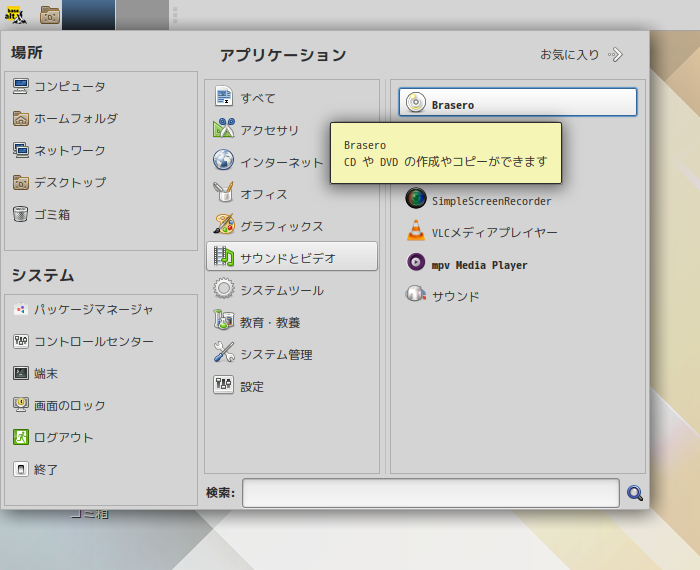Image resolution: width=700 pixels, height=570 pixels.
Task: Click the コントロールセンター label text
Action: click(x=94, y=341)
